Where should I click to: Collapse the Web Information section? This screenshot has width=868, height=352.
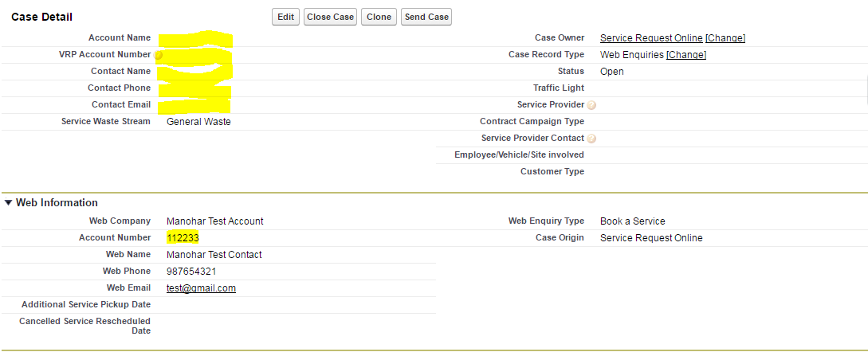[x=9, y=203]
